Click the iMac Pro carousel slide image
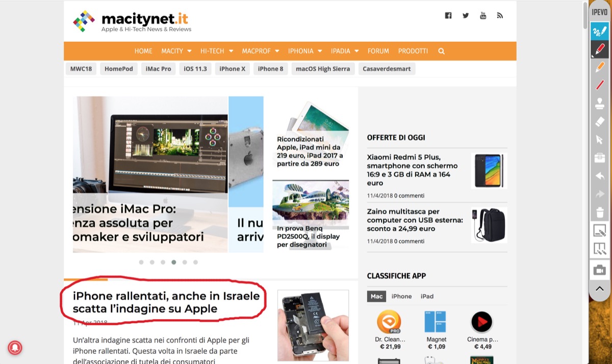The width and height of the screenshot is (612, 364). pos(150,174)
